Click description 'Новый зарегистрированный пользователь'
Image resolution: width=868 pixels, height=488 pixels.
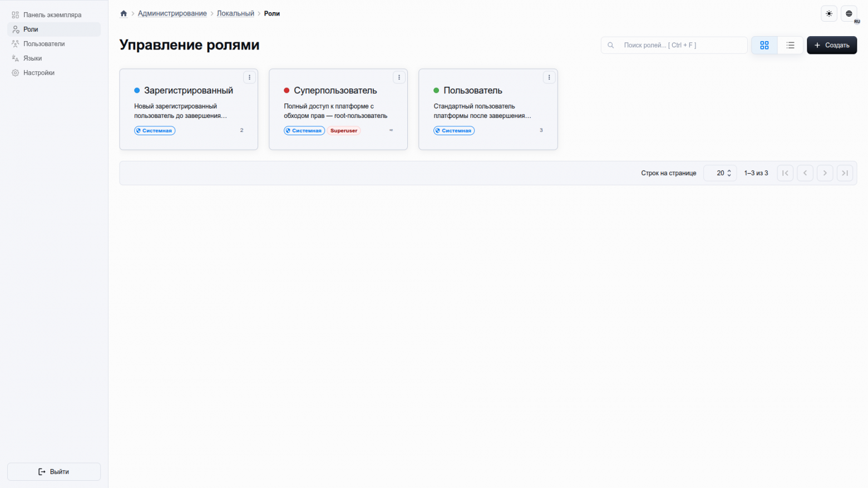pyautogui.click(x=181, y=111)
